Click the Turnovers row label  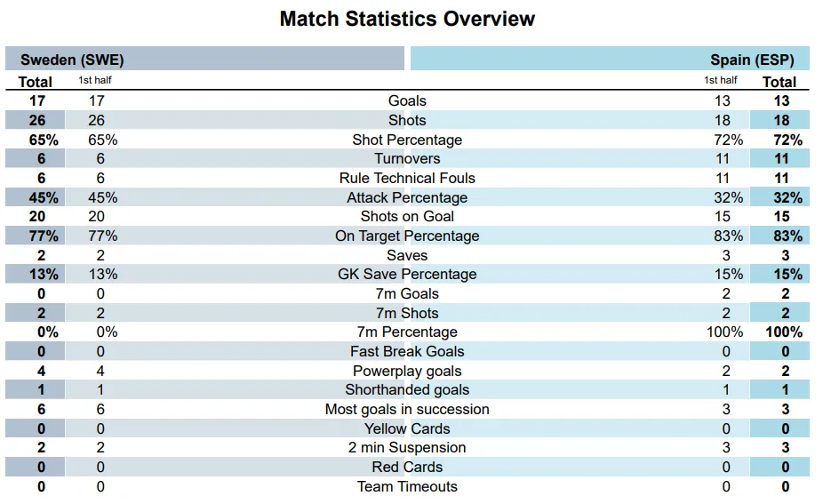point(407,159)
